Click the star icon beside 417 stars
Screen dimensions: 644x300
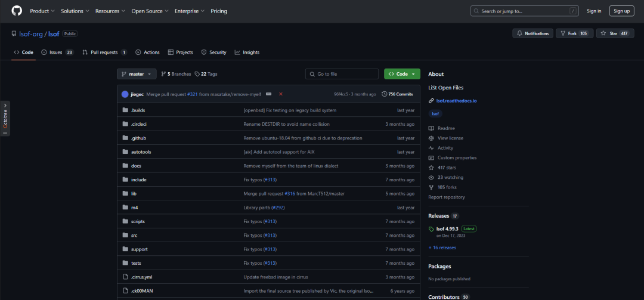click(431, 168)
